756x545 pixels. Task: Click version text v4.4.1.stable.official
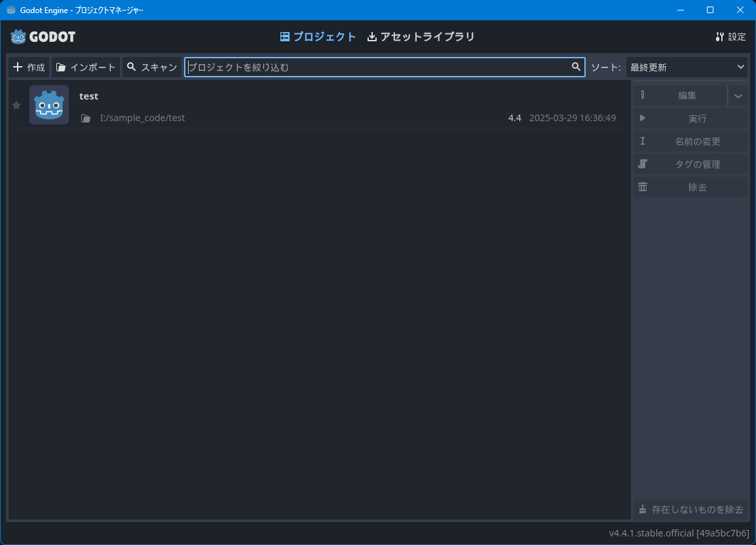point(679,533)
